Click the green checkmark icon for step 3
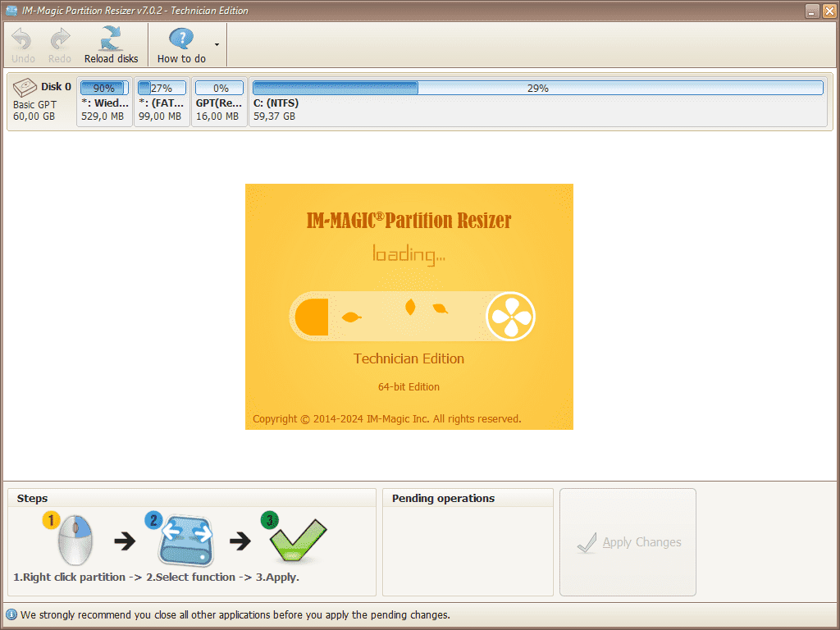The image size is (840, 630). click(298, 540)
